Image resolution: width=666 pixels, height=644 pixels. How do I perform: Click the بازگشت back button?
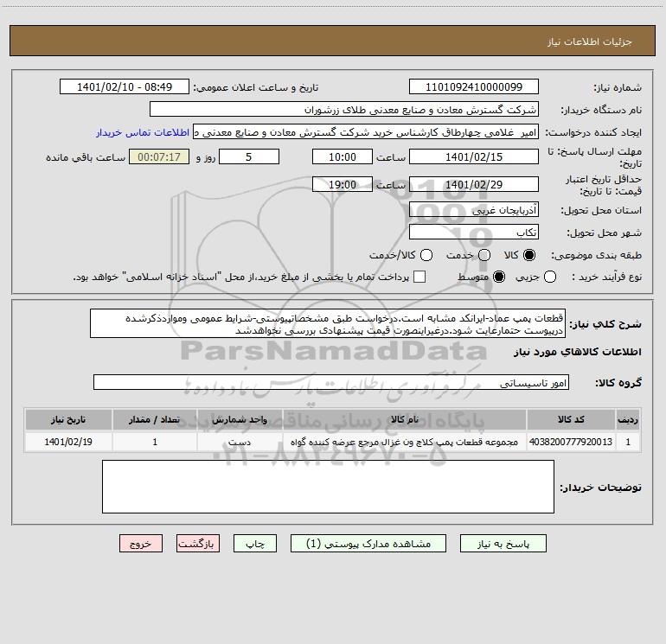198,544
